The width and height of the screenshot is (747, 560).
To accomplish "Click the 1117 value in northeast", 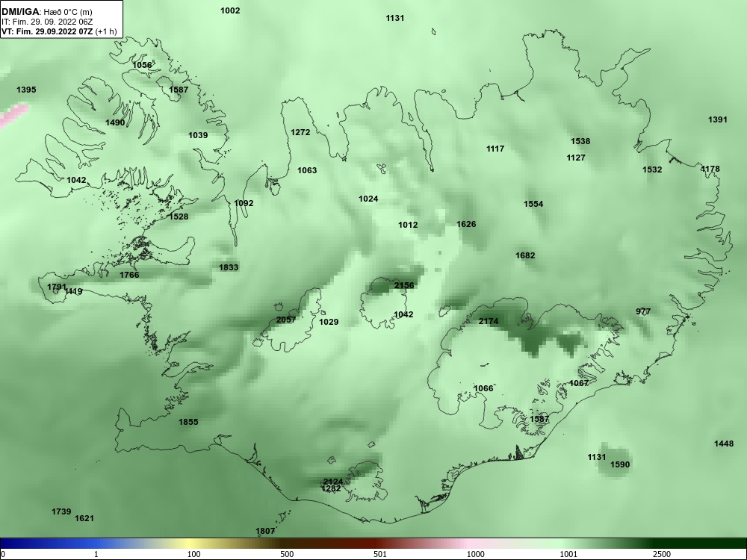I will [495, 149].
